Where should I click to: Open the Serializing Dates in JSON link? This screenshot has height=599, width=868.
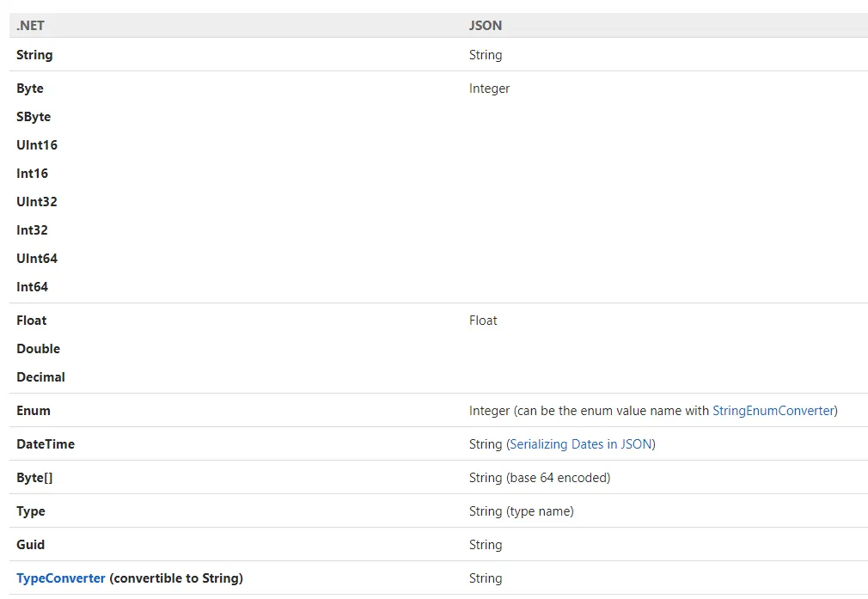[x=581, y=444]
